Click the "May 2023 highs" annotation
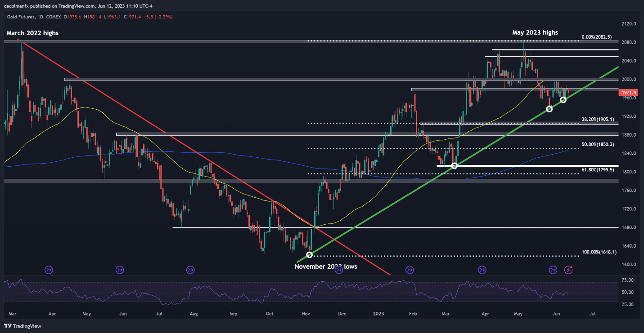This screenshot has width=644, height=333. pyautogui.click(x=535, y=32)
